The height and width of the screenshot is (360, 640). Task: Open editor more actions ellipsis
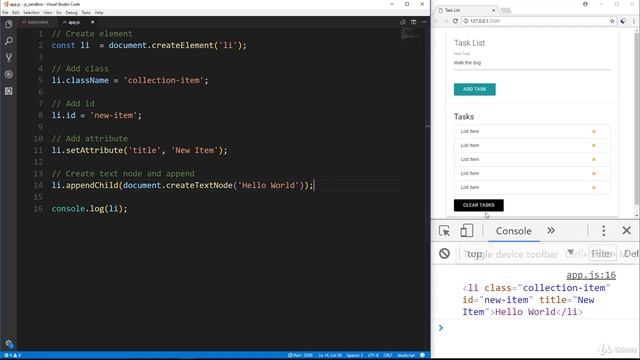[x=424, y=22]
